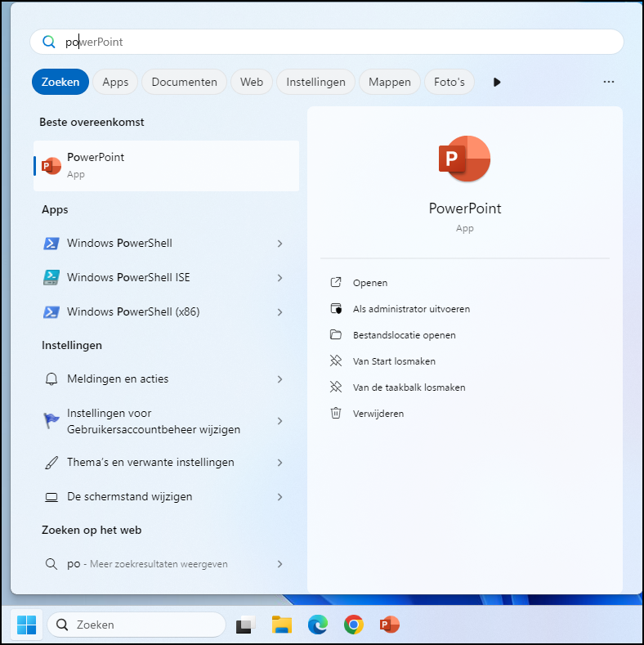Image resolution: width=644 pixels, height=645 pixels.
Task: Open File Explorer from taskbar
Action: pyautogui.click(x=282, y=625)
